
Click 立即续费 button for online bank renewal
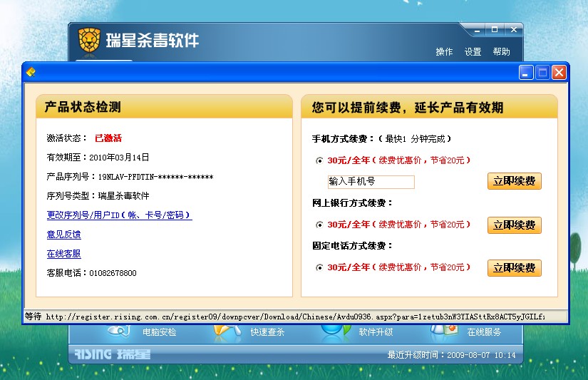(x=514, y=225)
